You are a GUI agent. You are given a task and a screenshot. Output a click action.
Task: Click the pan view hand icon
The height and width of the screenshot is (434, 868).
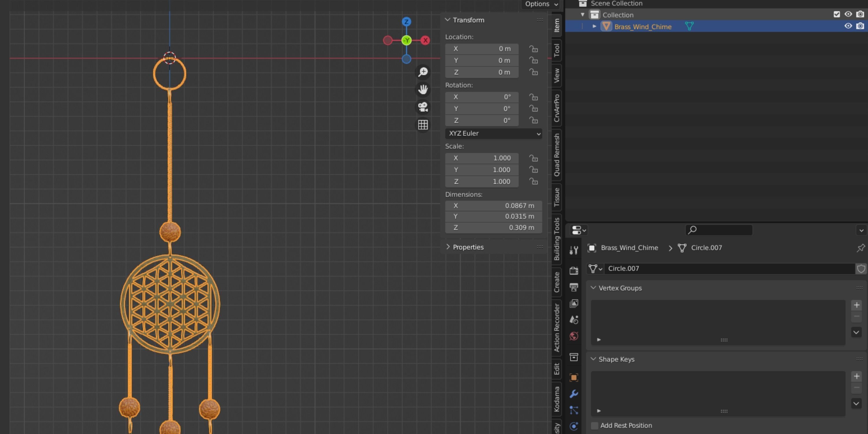tap(423, 89)
